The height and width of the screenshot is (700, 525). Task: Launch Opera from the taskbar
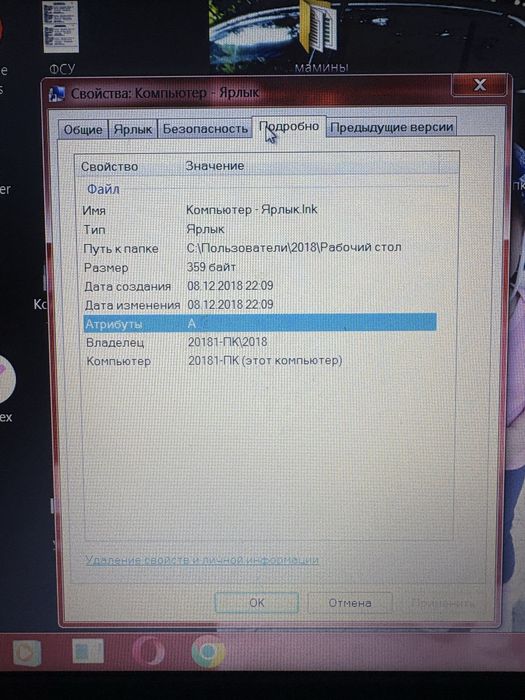click(x=148, y=653)
